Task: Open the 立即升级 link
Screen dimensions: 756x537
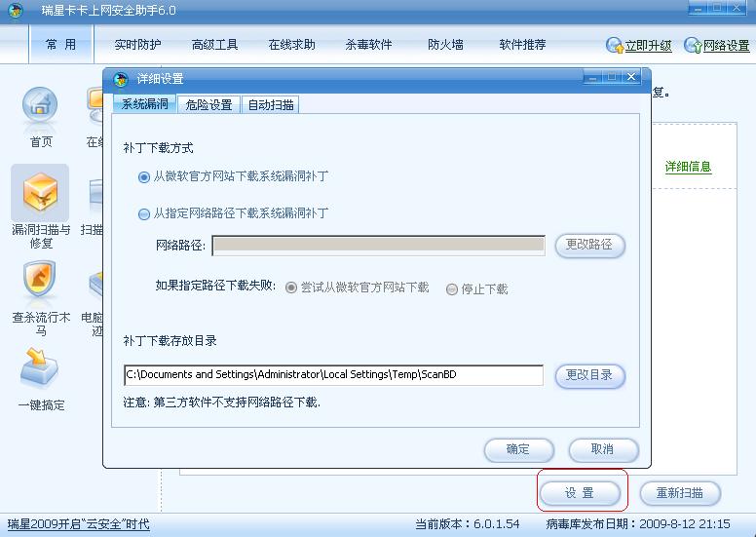Action: (x=648, y=46)
